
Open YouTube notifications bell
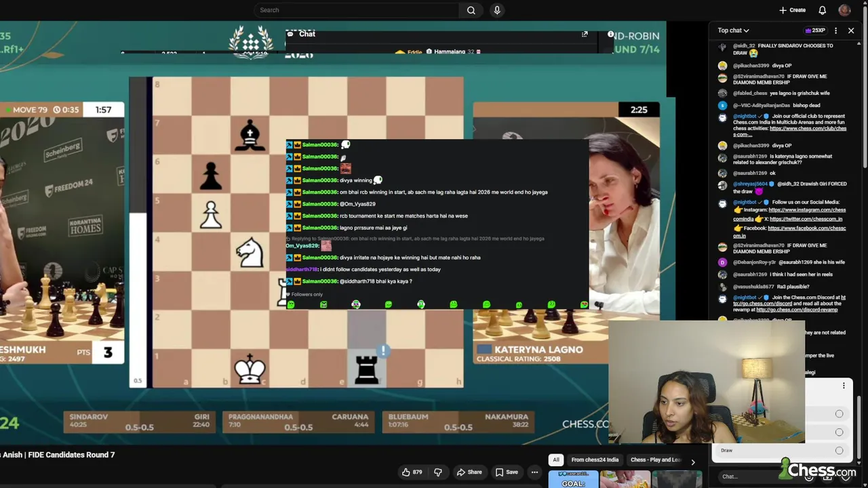tap(822, 10)
